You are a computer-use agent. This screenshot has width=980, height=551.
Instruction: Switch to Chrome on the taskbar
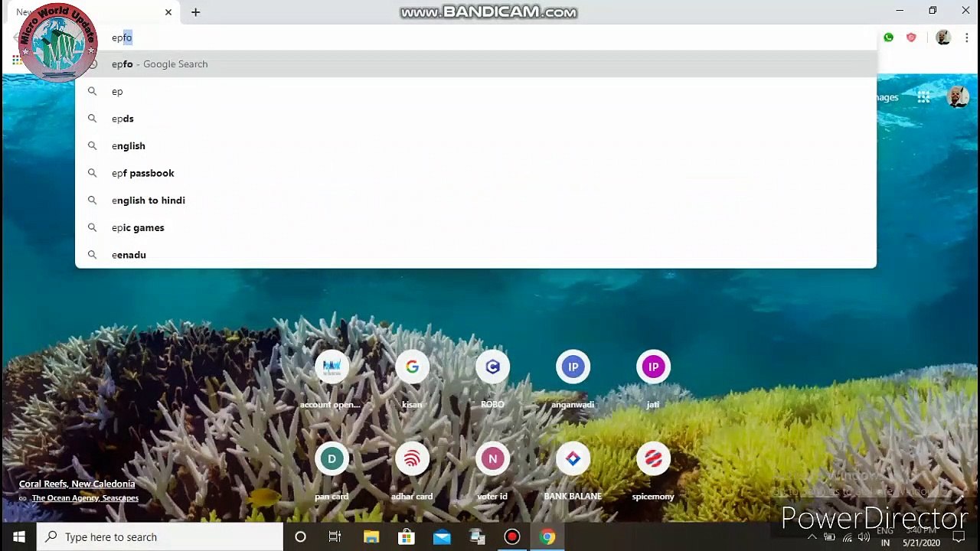point(547,537)
